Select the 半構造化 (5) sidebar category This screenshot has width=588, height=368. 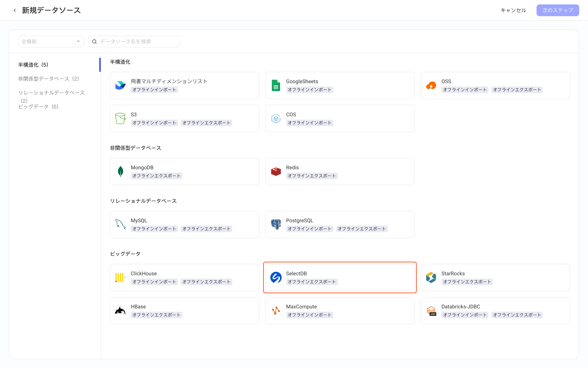tap(33, 65)
